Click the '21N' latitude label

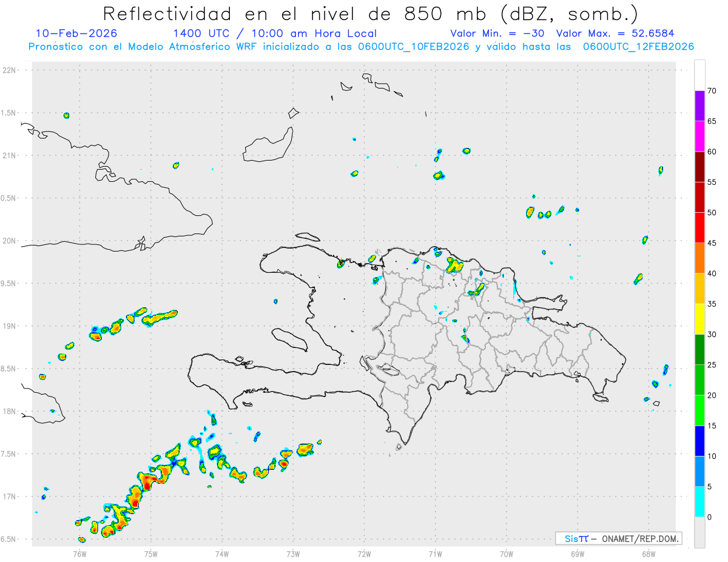(9, 156)
